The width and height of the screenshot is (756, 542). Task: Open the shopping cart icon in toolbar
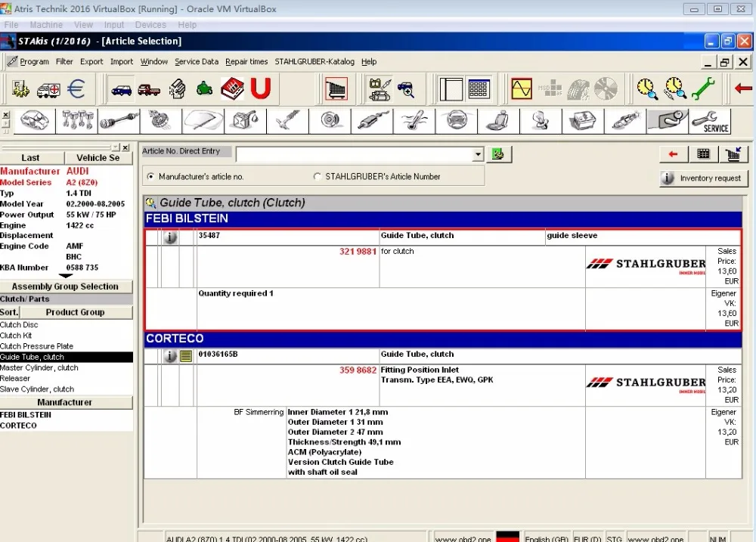click(336, 90)
